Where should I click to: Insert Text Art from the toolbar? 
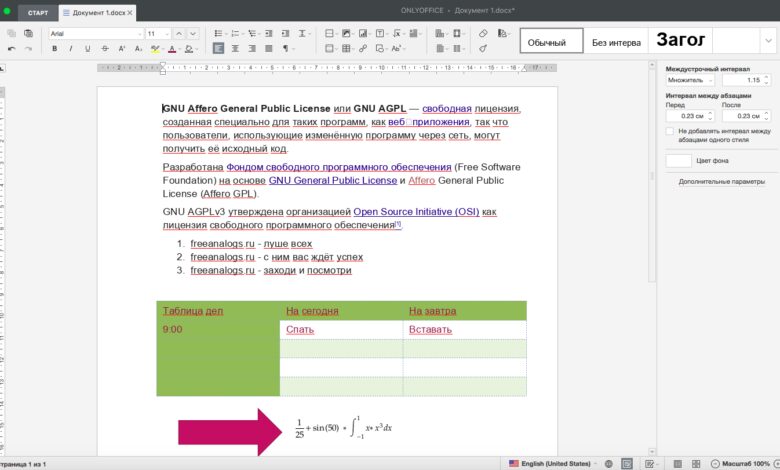pyautogui.click(x=396, y=49)
